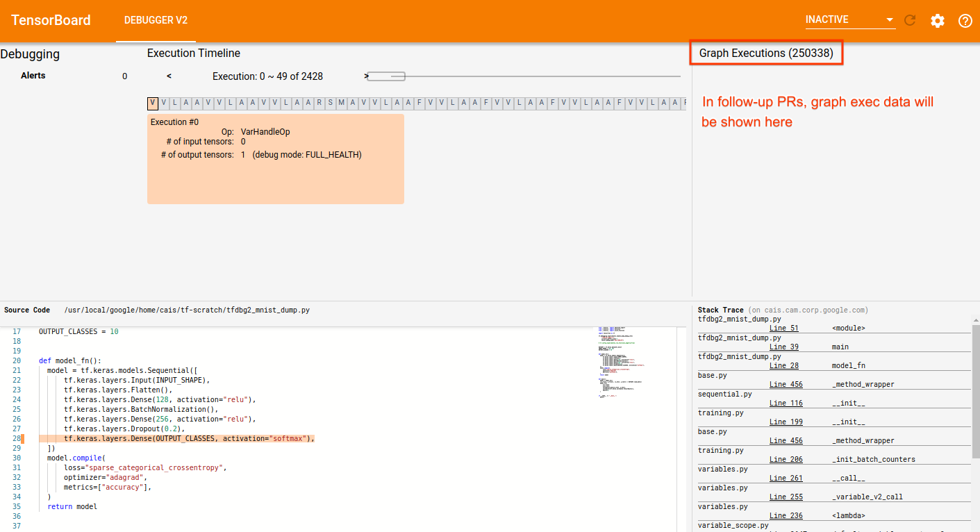Open Line 206 of _init_batch_counters

click(x=786, y=459)
